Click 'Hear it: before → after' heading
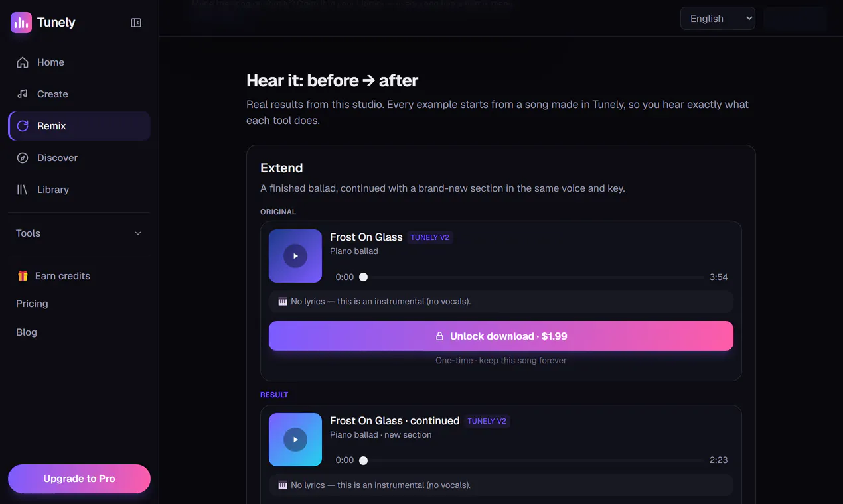Image resolution: width=843 pixels, height=504 pixels. (x=332, y=81)
